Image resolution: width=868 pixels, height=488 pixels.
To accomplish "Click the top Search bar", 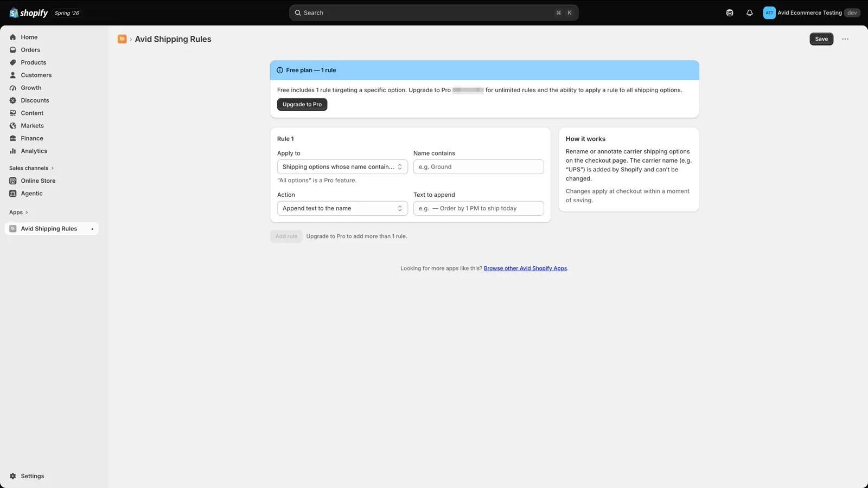I will click(x=434, y=13).
